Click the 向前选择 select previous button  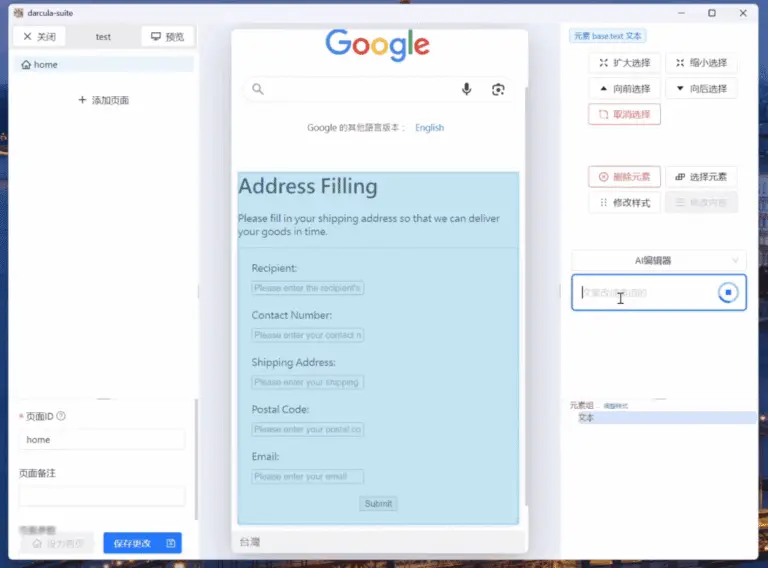(624, 89)
